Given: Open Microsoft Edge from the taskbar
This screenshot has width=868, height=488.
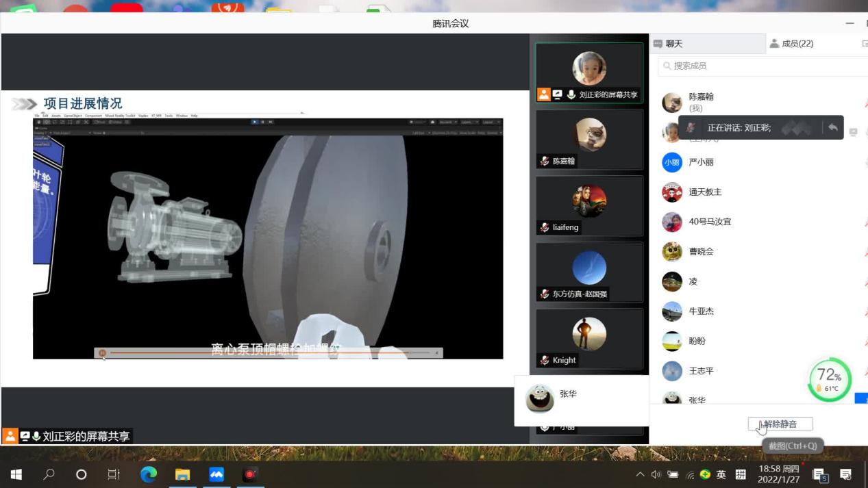Looking at the screenshot, I should click(149, 474).
